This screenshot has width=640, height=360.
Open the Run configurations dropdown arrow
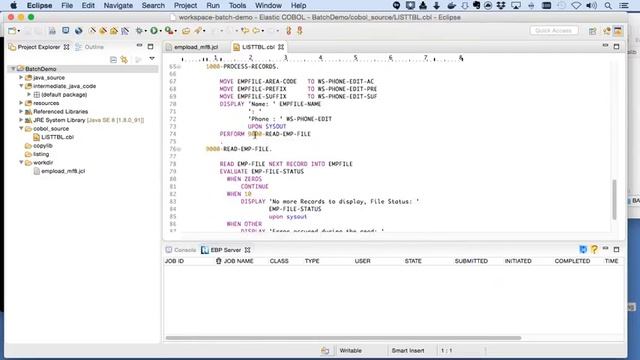point(160,31)
